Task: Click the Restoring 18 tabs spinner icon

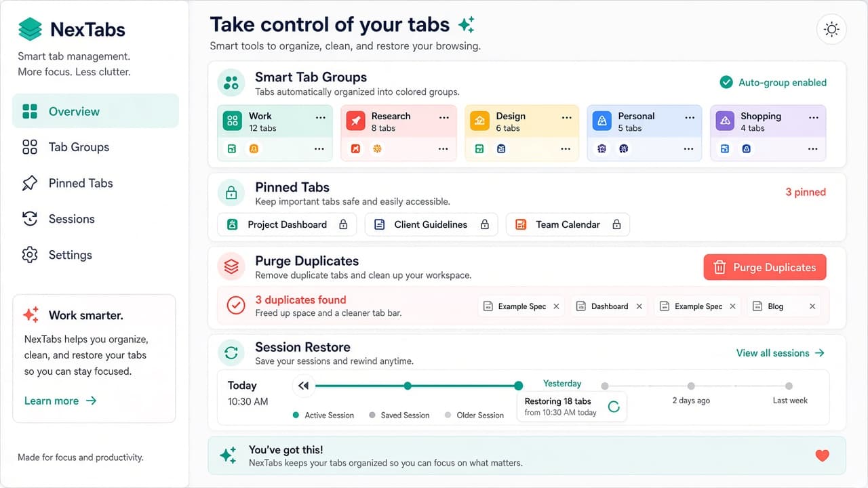Action: click(x=614, y=407)
